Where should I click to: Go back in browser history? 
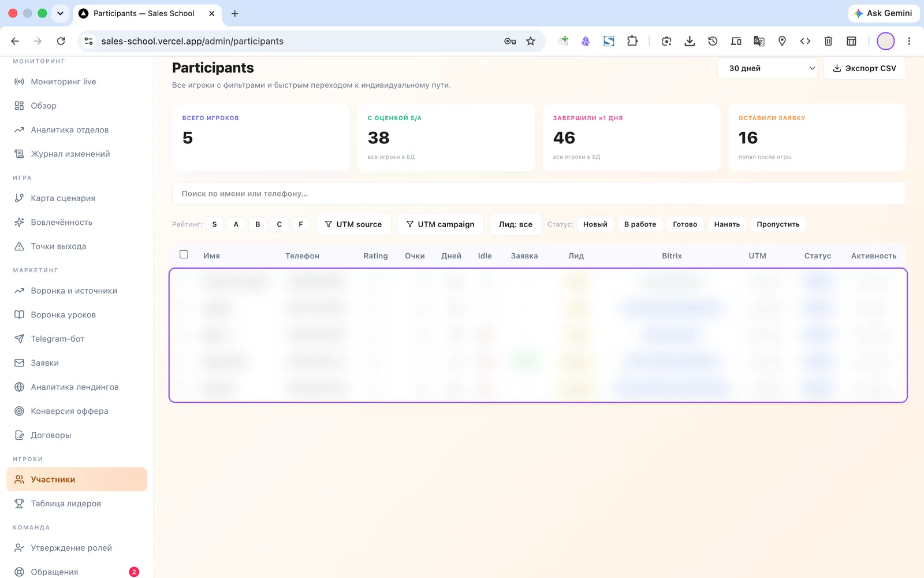coord(15,41)
